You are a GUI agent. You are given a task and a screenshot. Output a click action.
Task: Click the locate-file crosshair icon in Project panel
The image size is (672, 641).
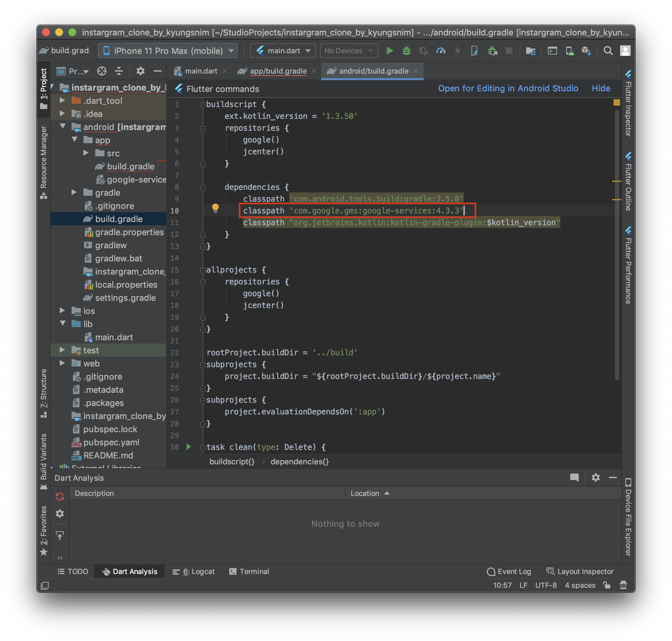[x=101, y=71]
